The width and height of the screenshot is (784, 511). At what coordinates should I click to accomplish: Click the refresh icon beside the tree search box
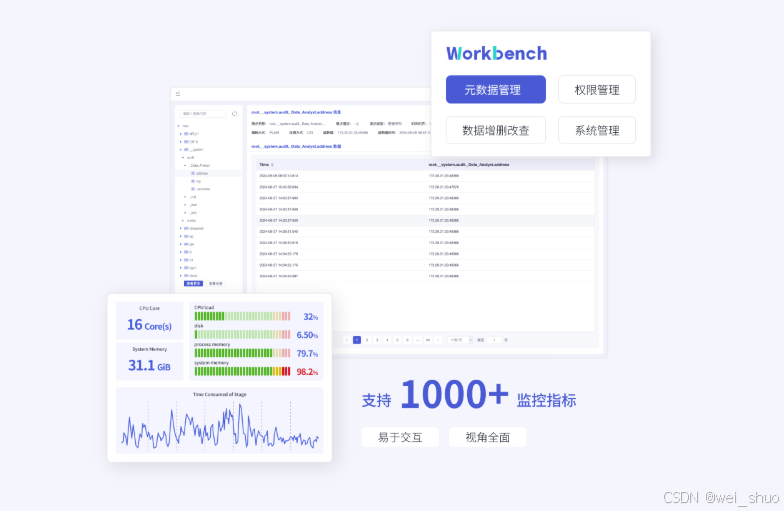click(x=235, y=114)
